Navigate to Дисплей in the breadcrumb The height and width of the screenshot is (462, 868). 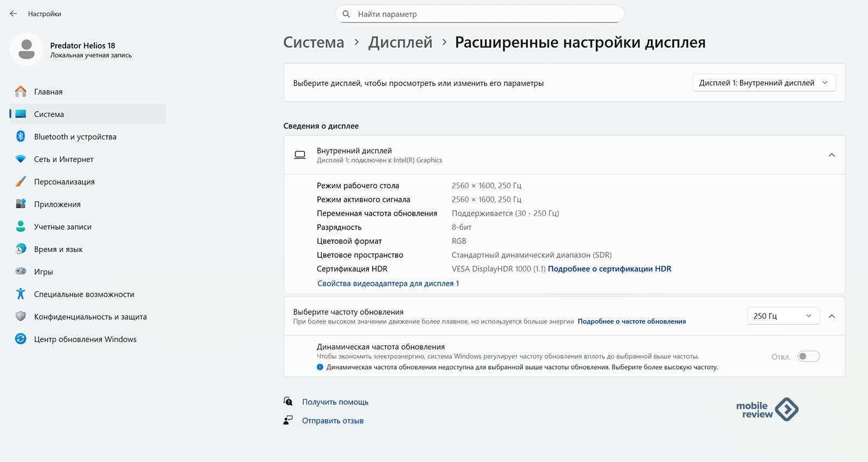(x=400, y=42)
